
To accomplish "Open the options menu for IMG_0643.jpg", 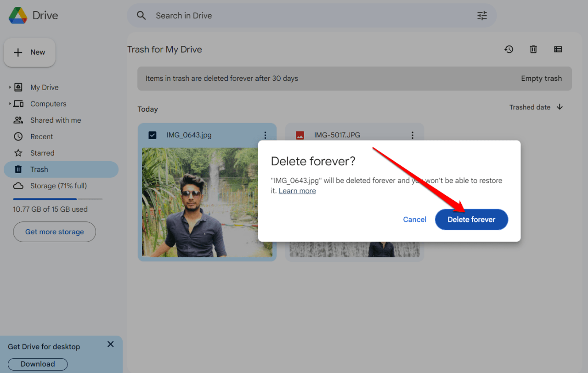I will pos(265,135).
